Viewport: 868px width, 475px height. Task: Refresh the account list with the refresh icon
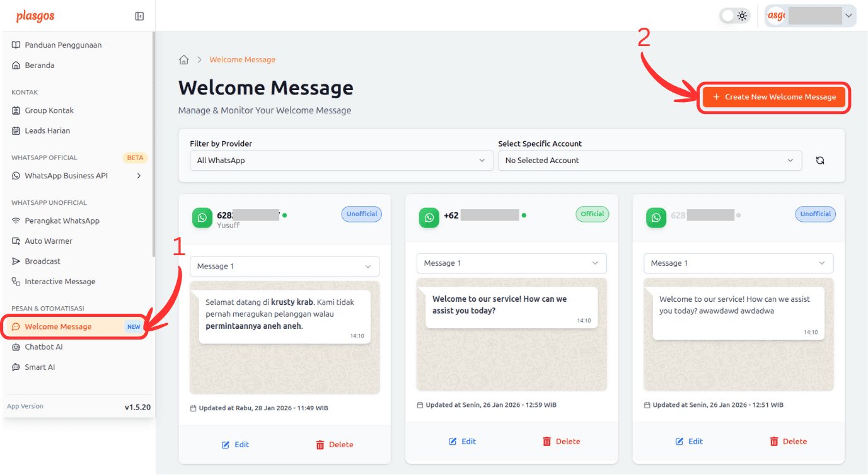coord(820,161)
